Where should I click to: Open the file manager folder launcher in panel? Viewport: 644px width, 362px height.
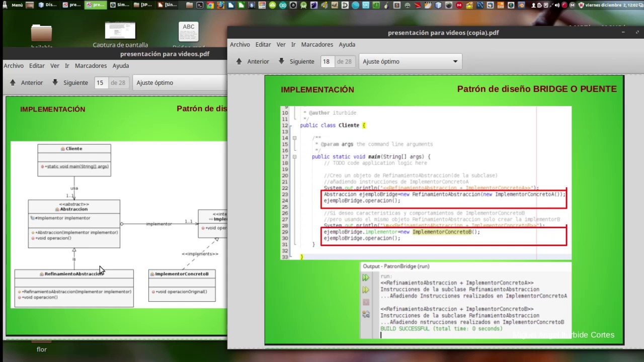189,5
